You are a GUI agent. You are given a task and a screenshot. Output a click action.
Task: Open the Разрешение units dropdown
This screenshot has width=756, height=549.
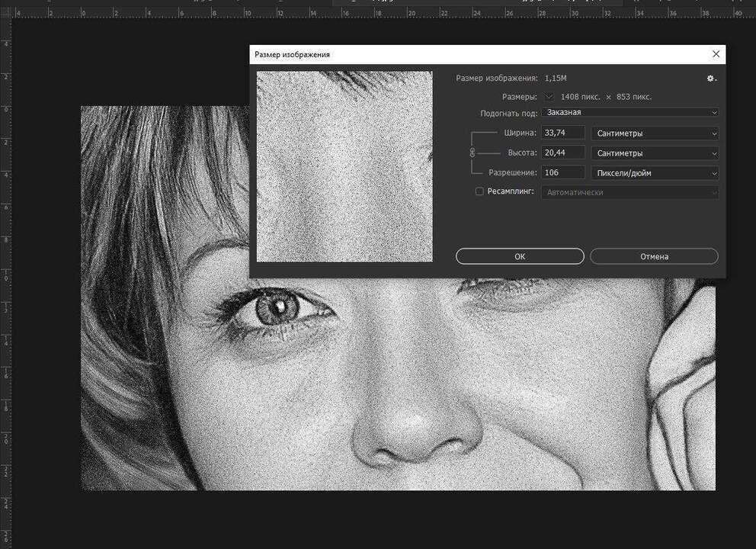click(x=655, y=173)
